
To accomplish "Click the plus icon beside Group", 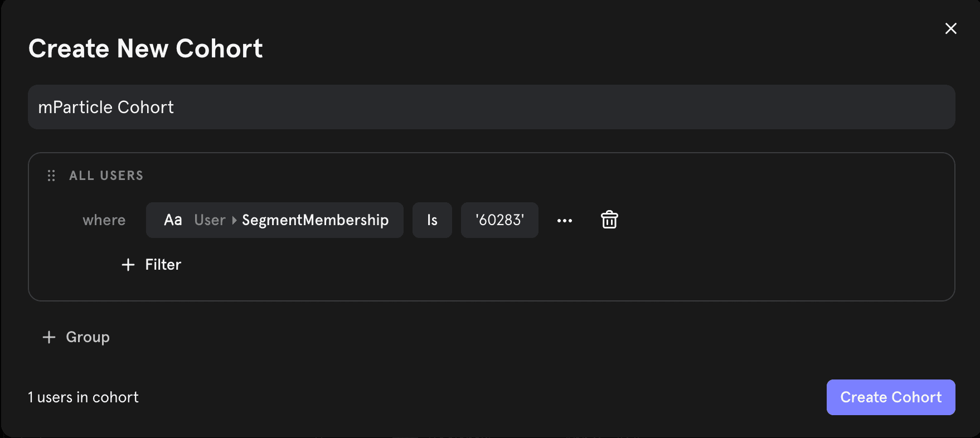I will [48, 337].
